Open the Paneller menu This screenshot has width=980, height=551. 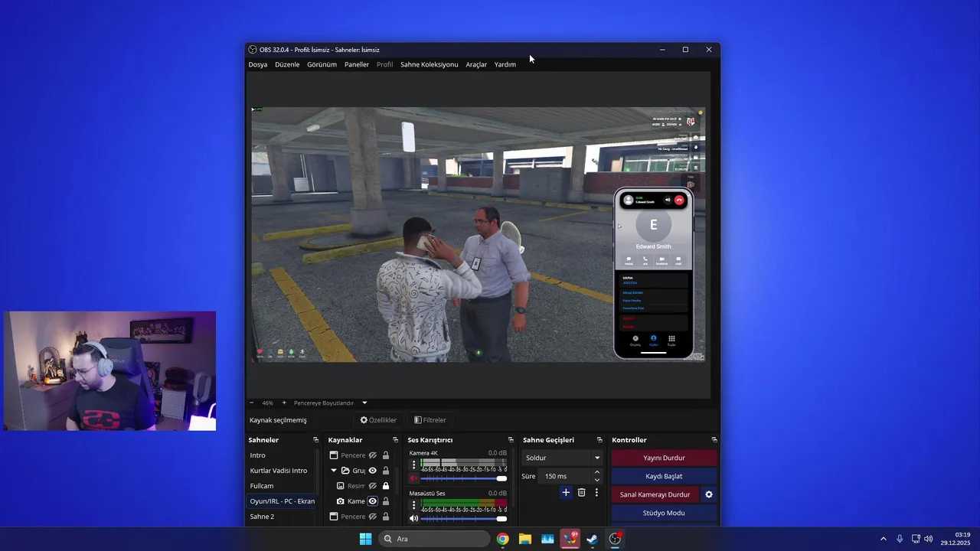coord(357,64)
